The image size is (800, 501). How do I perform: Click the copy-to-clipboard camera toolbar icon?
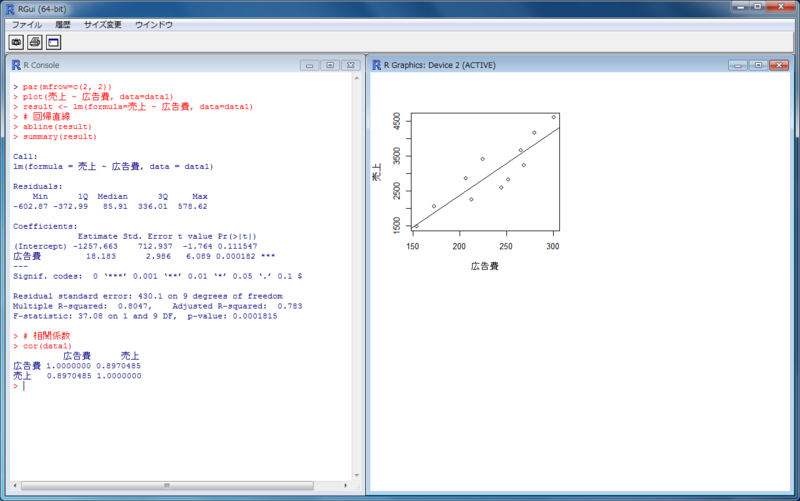tap(16, 42)
